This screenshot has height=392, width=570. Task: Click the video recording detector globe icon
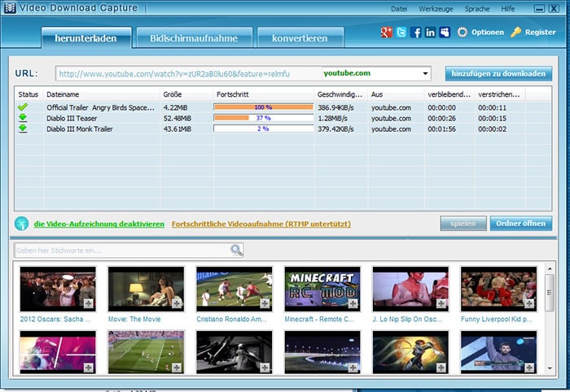coord(21,224)
